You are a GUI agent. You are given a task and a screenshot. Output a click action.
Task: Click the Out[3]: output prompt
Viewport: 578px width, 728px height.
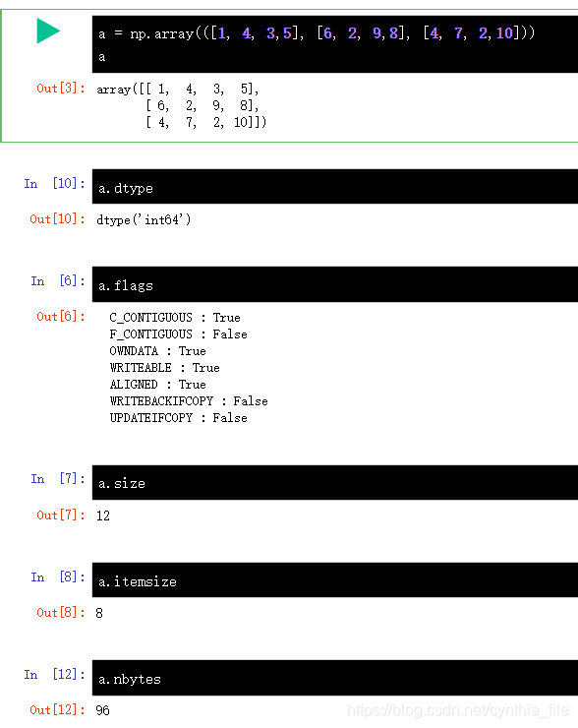point(61,89)
